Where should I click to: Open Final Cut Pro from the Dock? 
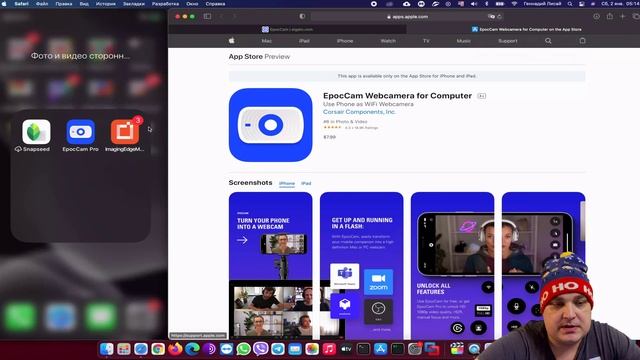[457, 349]
